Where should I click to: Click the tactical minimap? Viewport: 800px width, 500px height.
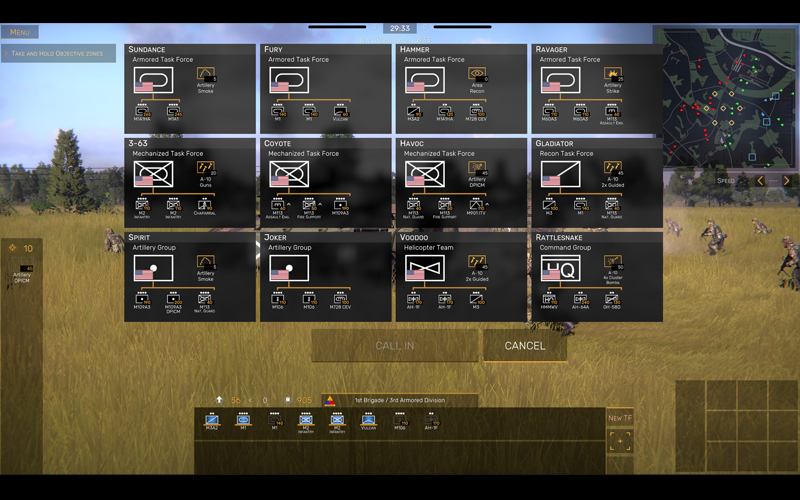[x=725, y=93]
